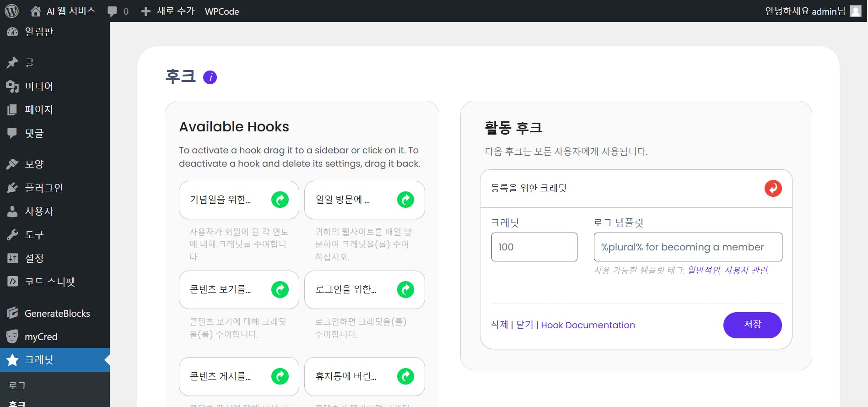Select the 로그인을 위한 hook card

pyautogui.click(x=365, y=290)
